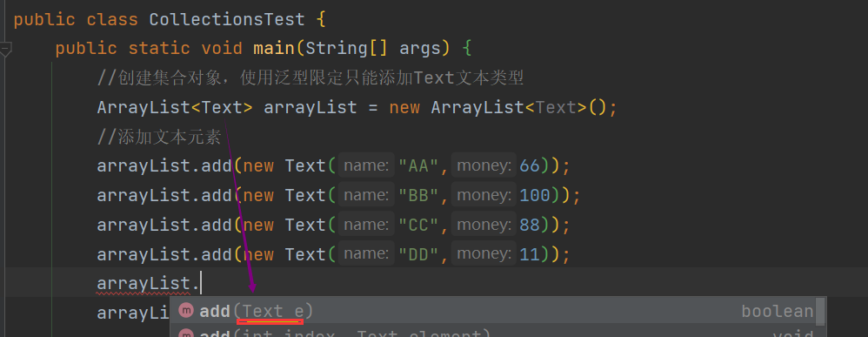Click the new keyword before ArrayList<Text>()
Screen dimensions: 868x337
click(x=404, y=107)
